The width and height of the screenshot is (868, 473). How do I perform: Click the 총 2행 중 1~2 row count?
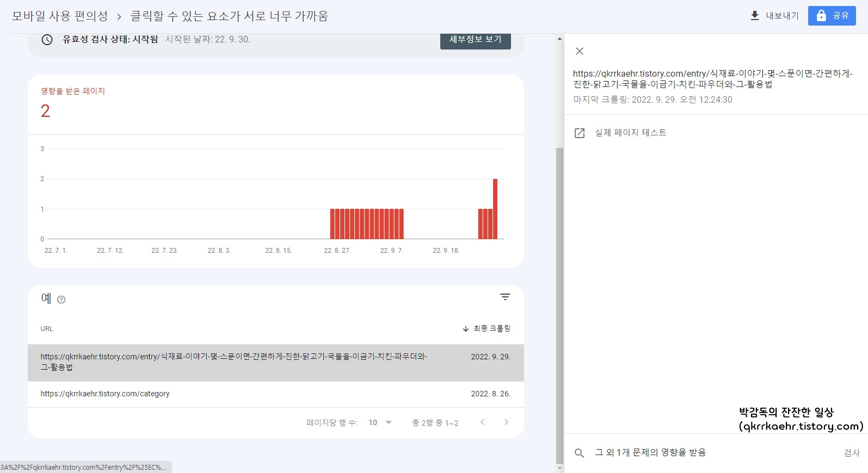point(435,423)
